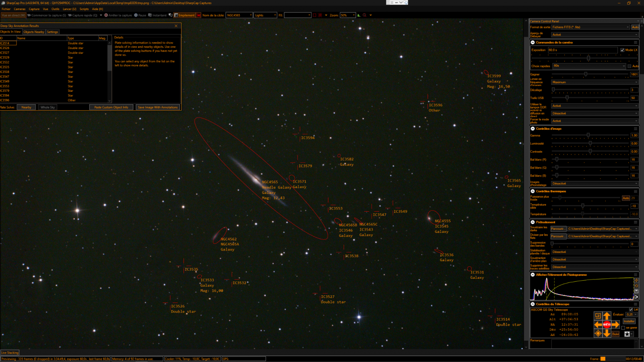Open the FX effects dropdown
Image resolution: width=644 pixels, height=362 pixels.
(x=297, y=15)
